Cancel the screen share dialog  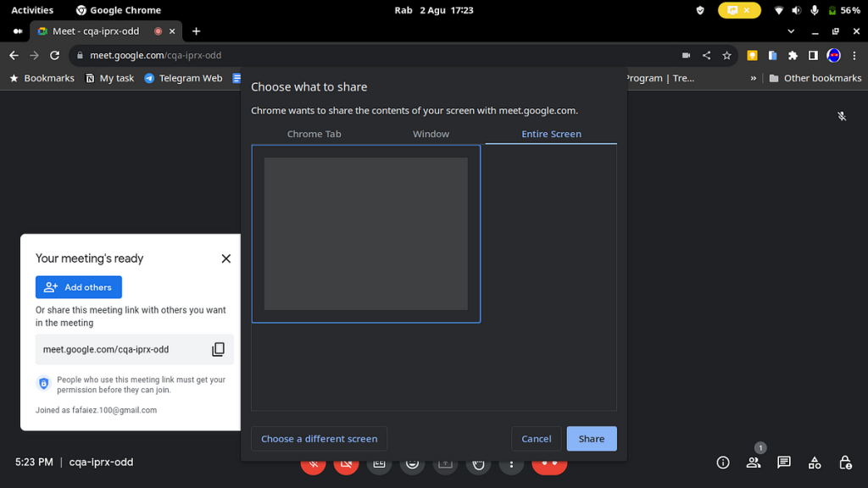[536, 439]
